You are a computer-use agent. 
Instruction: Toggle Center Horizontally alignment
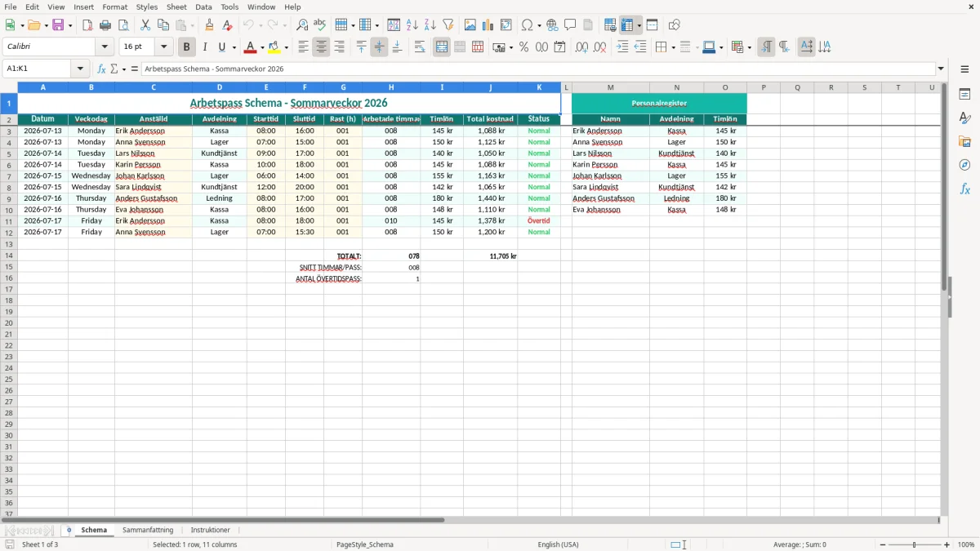point(321,47)
